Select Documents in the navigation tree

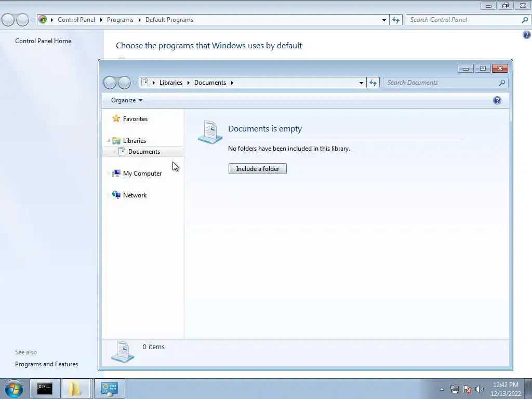[144, 152]
